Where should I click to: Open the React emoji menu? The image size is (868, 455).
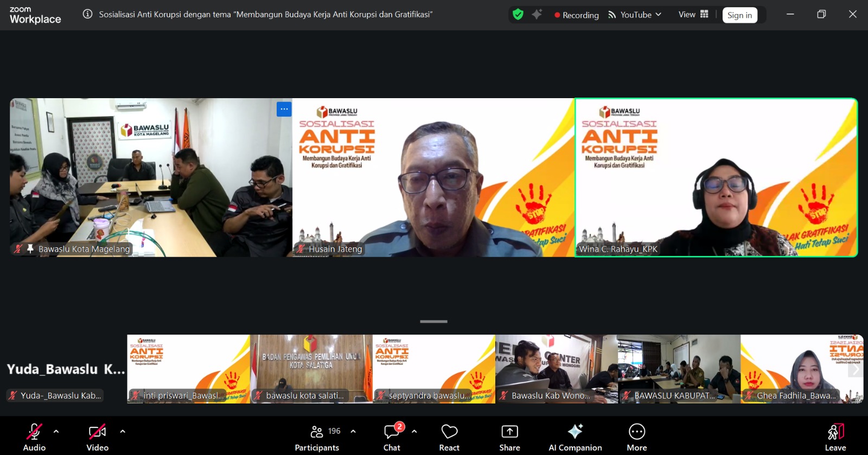click(449, 437)
